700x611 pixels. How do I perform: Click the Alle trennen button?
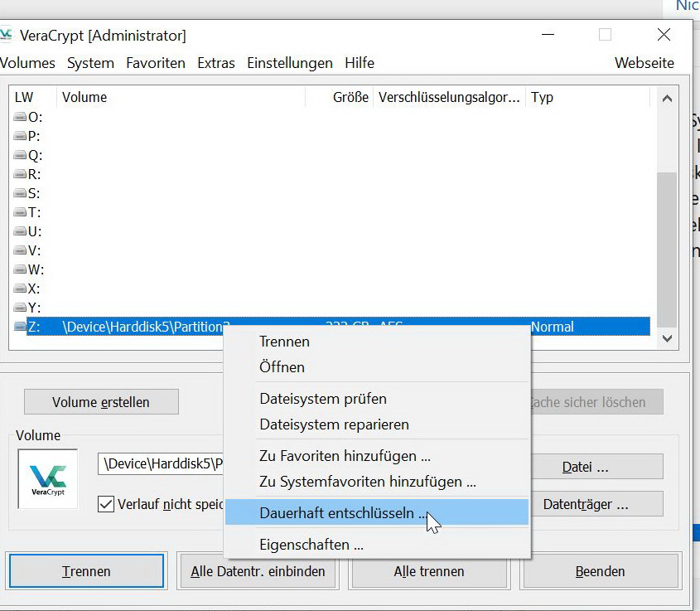[429, 571]
